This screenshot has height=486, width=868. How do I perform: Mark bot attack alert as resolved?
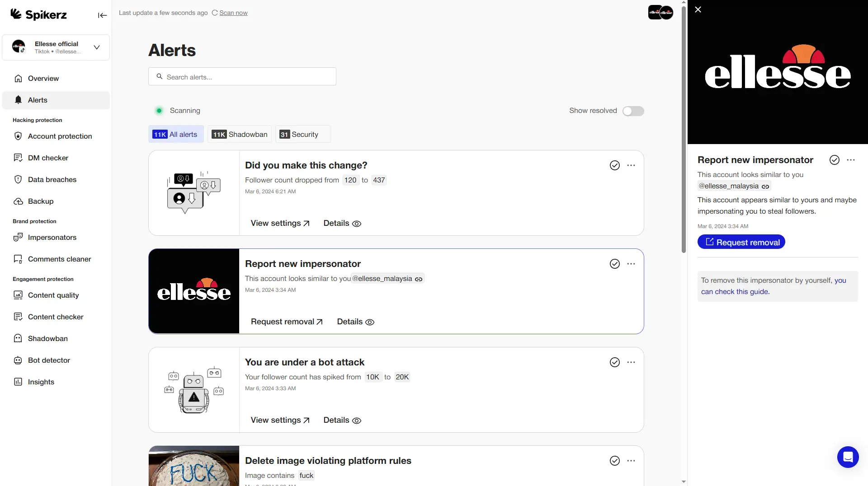615,363
